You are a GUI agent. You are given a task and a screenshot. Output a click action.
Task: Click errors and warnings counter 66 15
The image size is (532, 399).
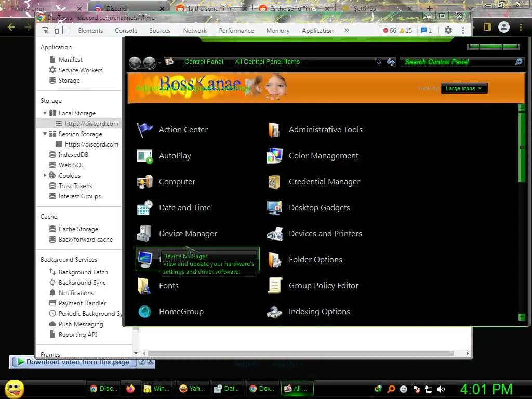click(x=397, y=31)
